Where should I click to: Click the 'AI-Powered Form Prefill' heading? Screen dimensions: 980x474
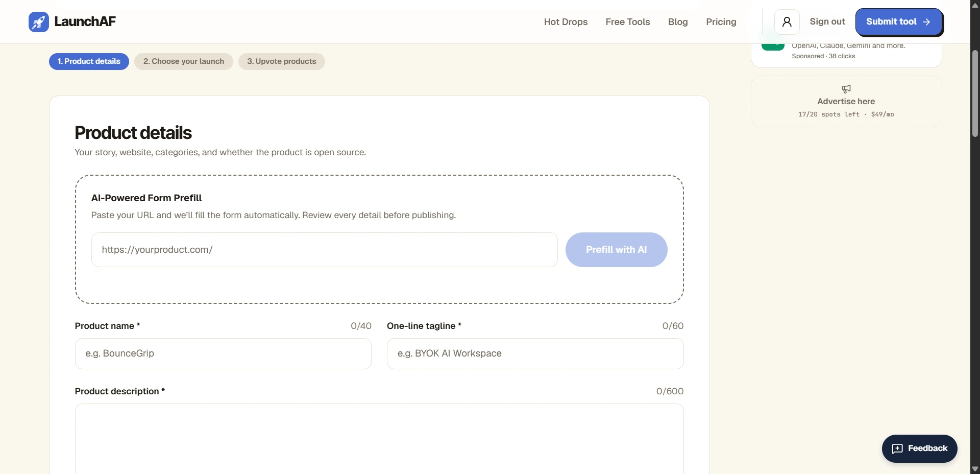point(146,198)
